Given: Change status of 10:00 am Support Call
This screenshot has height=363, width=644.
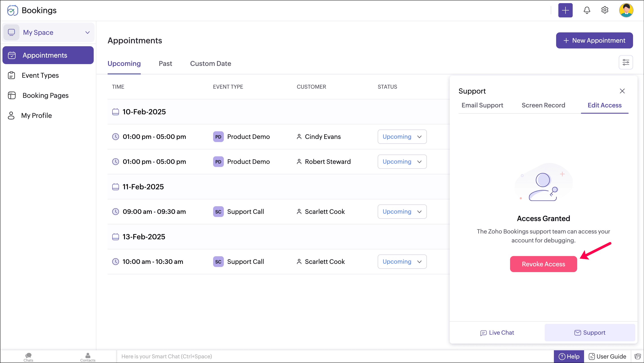Looking at the screenshot, I should (x=402, y=262).
